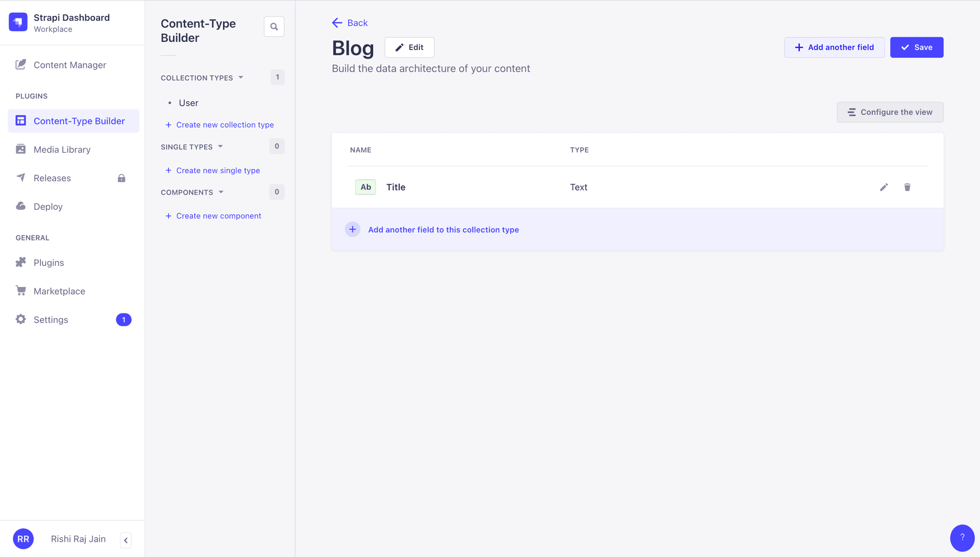Click Configure the view button

[890, 112]
